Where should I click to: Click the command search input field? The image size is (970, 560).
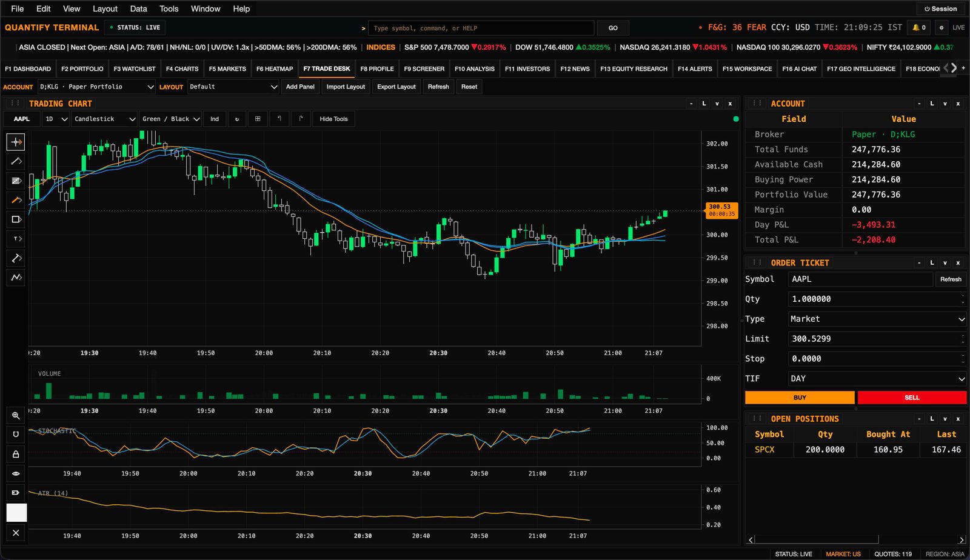[481, 28]
